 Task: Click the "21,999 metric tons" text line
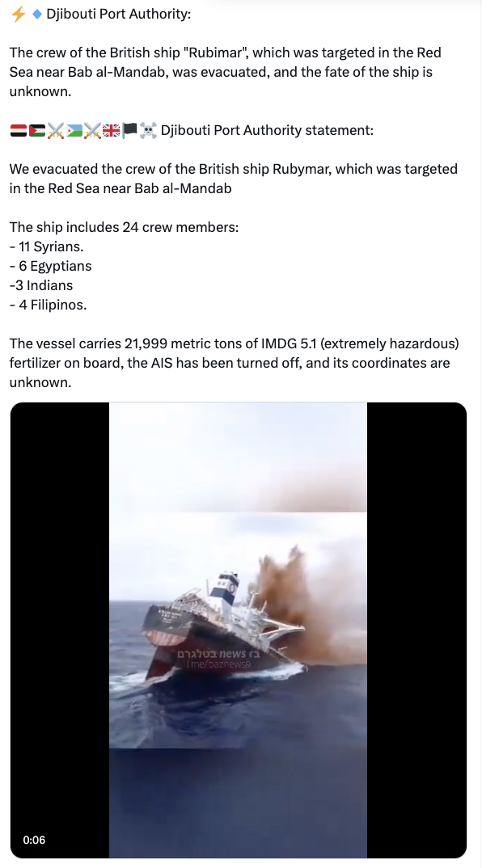tap(234, 343)
